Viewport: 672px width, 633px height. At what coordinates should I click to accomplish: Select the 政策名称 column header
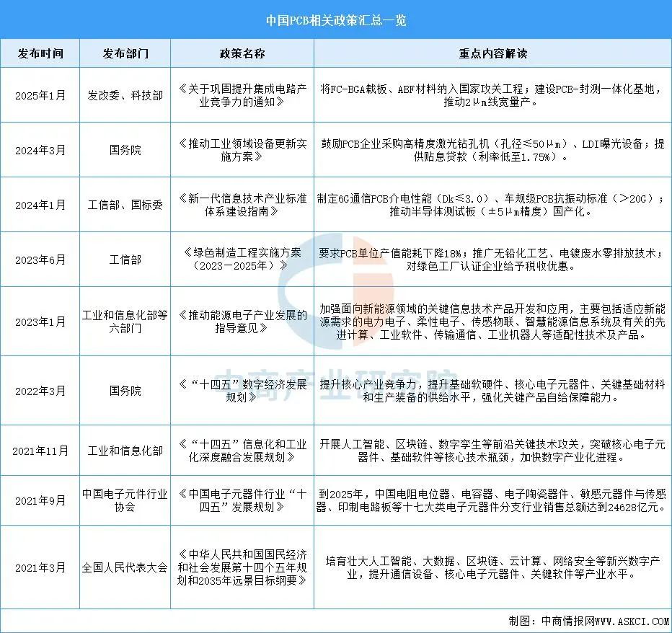(242, 53)
